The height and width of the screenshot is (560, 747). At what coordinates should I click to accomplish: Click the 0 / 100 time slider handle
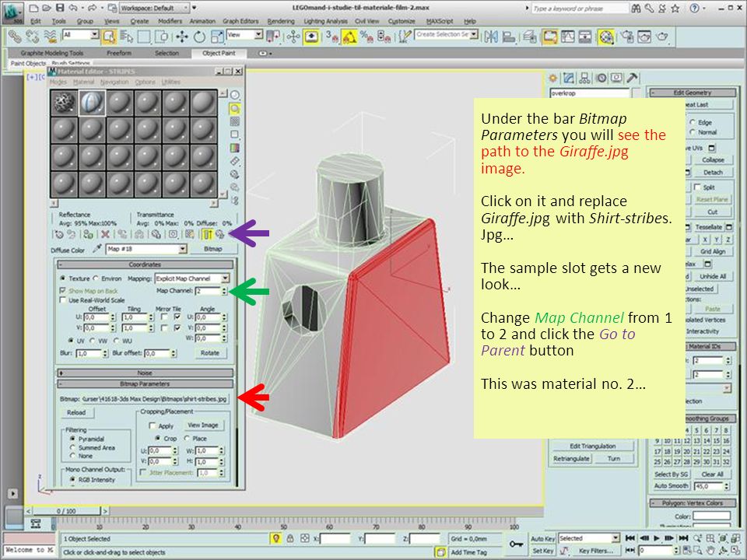coord(66,511)
